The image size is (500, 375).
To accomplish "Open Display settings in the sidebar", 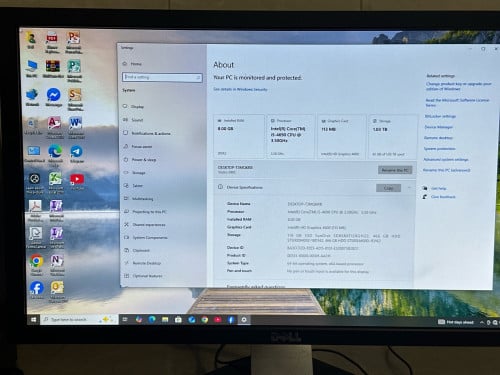I will pyautogui.click(x=133, y=107).
